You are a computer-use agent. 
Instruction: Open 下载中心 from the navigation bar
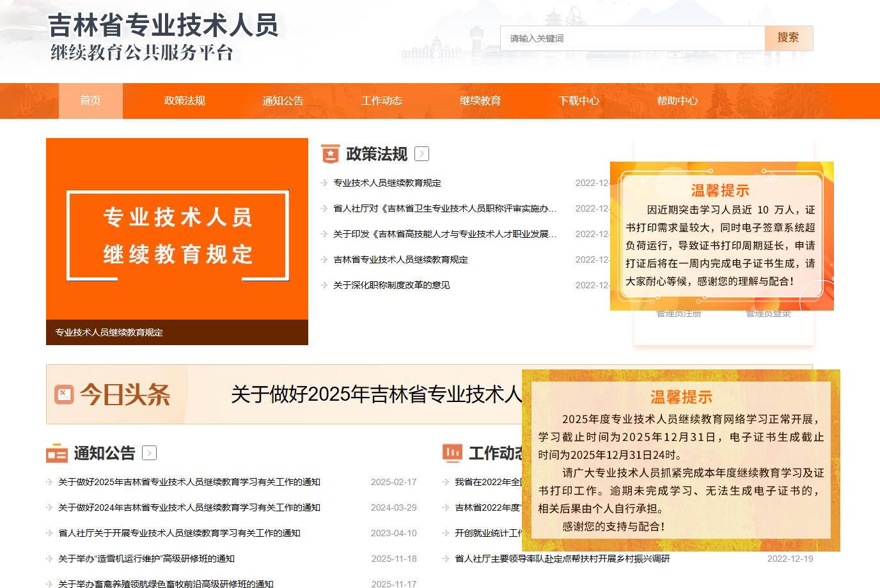pos(578,101)
